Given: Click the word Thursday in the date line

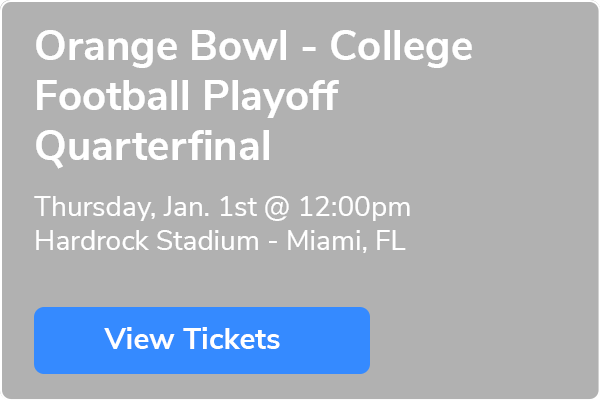Looking at the screenshot, I should click(x=95, y=207).
